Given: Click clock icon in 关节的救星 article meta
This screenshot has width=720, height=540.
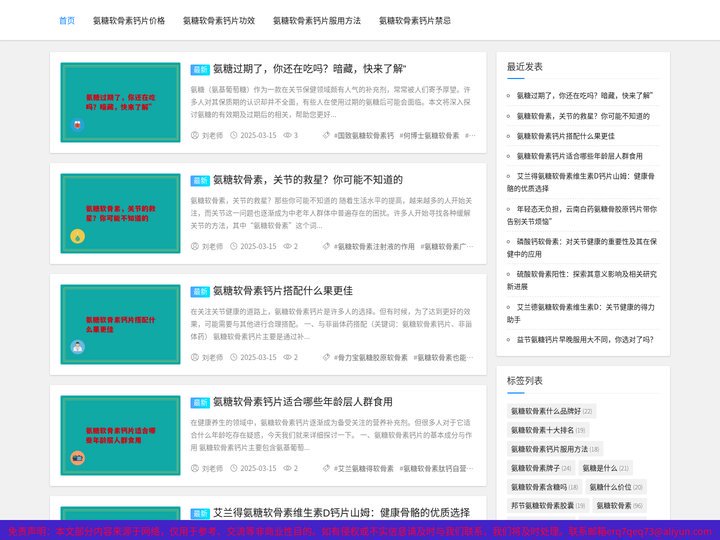Looking at the screenshot, I should [x=234, y=246].
